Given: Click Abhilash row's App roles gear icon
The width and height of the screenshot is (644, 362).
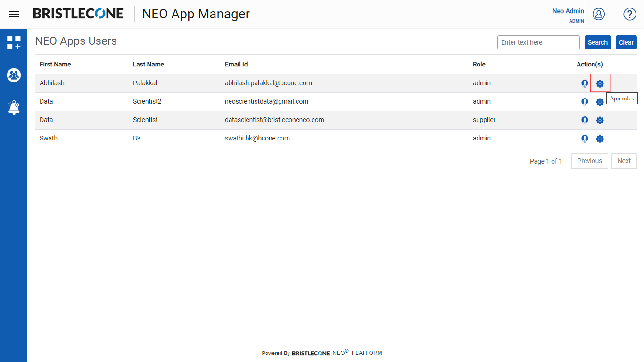Looking at the screenshot, I should coord(600,83).
